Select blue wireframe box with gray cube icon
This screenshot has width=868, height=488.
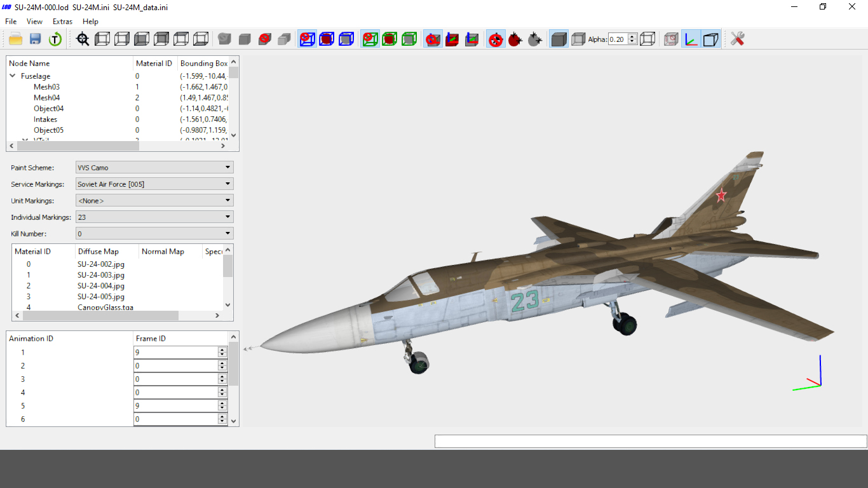[x=346, y=39]
